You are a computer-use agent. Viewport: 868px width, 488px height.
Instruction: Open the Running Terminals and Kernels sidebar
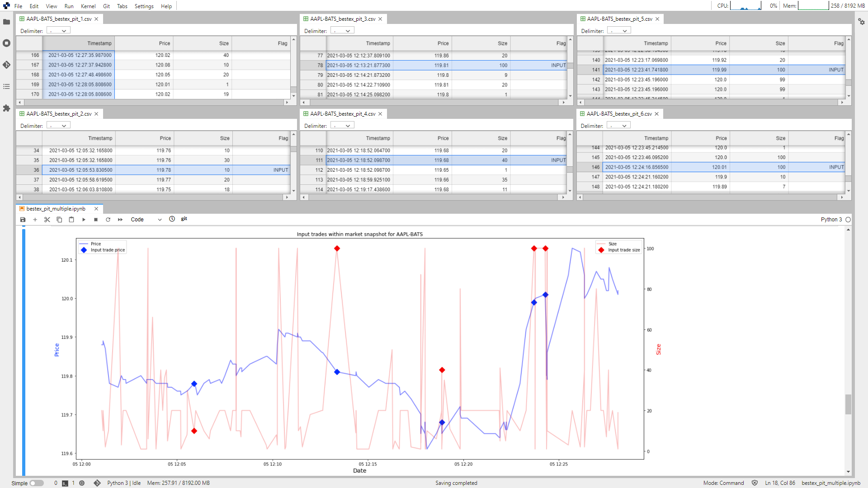[6, 43]
